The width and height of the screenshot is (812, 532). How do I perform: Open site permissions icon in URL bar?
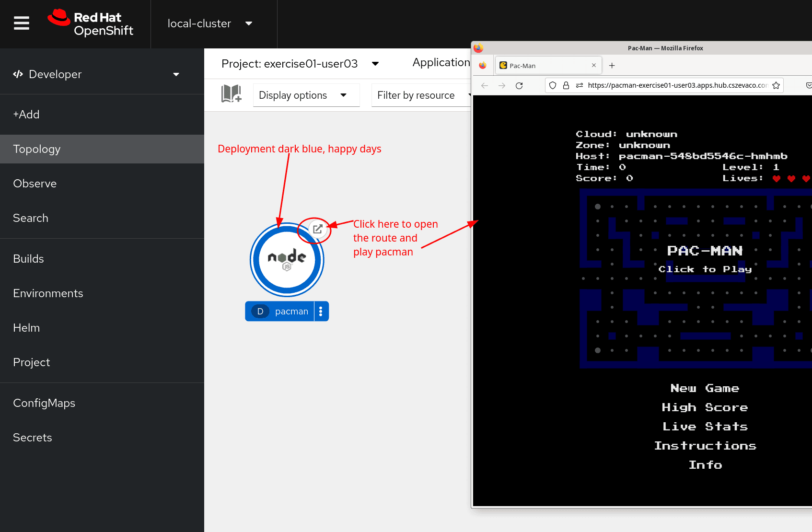coord(580,85)
